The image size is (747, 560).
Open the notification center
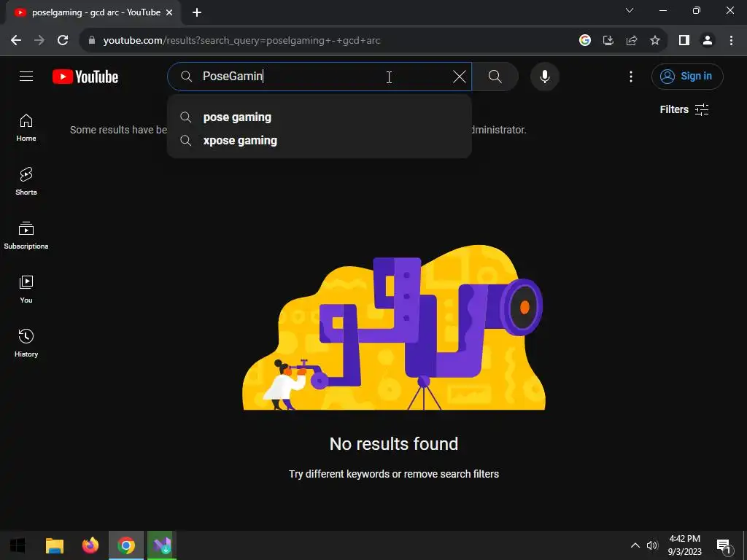[x=724, y=545]
